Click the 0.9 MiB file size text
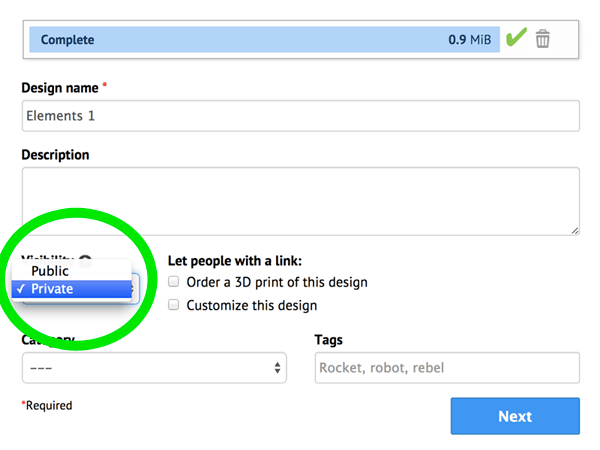The image size is (600, 450). point(470,39)
